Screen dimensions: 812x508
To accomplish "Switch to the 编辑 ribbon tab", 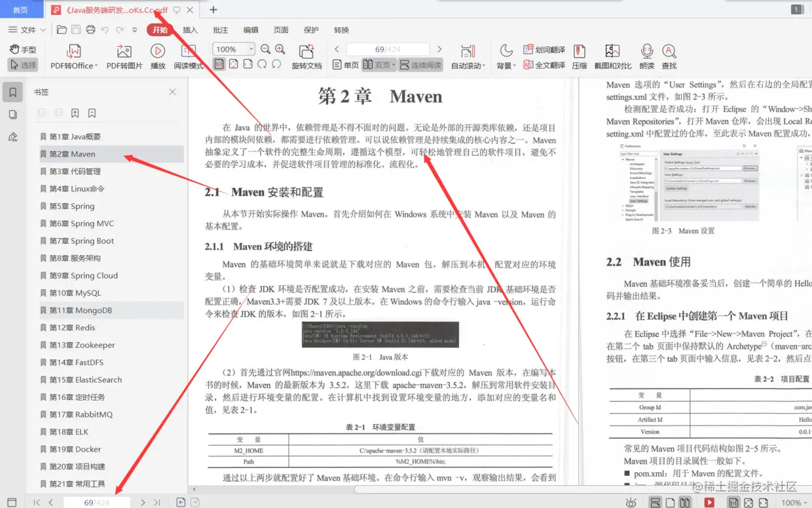I will click(251, 29).
